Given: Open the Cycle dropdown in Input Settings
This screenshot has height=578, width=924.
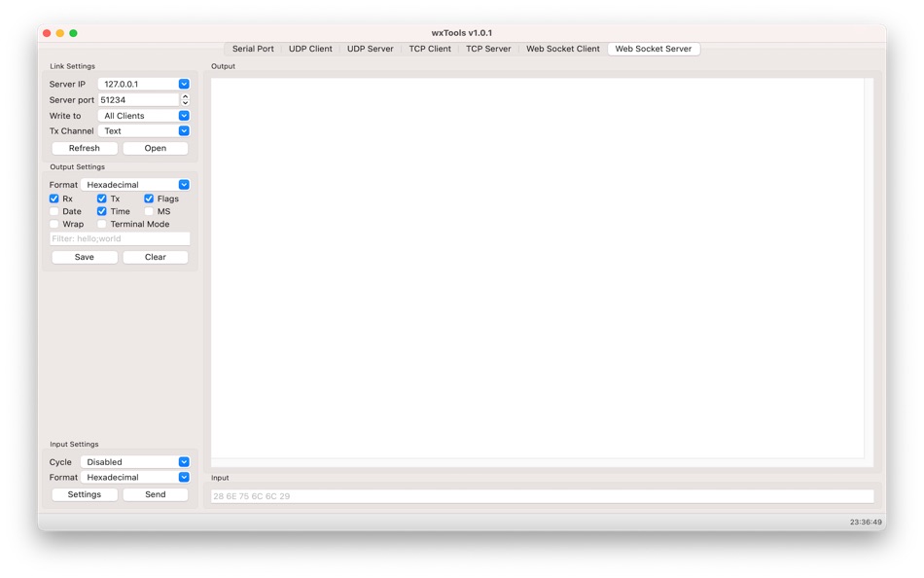Looking at the screenshot, I should click(x=184, y=461).
